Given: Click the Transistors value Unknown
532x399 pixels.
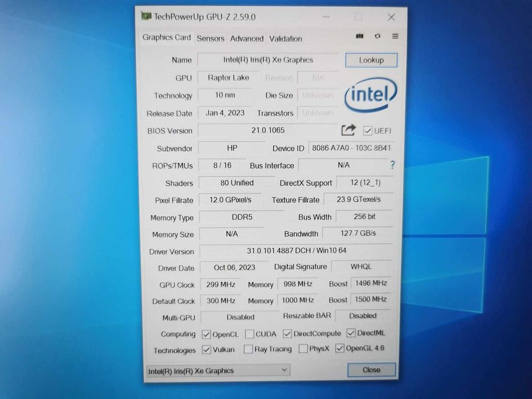Looking at the screenshot, I should (318, 113).
